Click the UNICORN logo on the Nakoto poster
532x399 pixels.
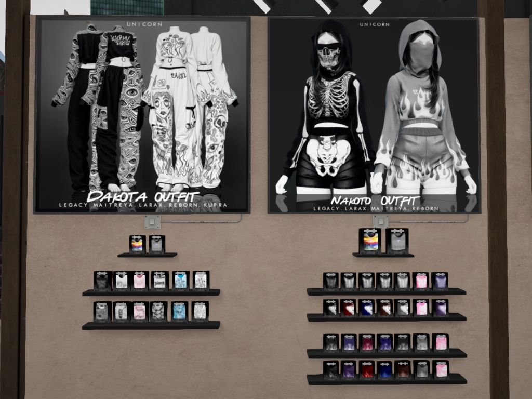pos(374,24)
